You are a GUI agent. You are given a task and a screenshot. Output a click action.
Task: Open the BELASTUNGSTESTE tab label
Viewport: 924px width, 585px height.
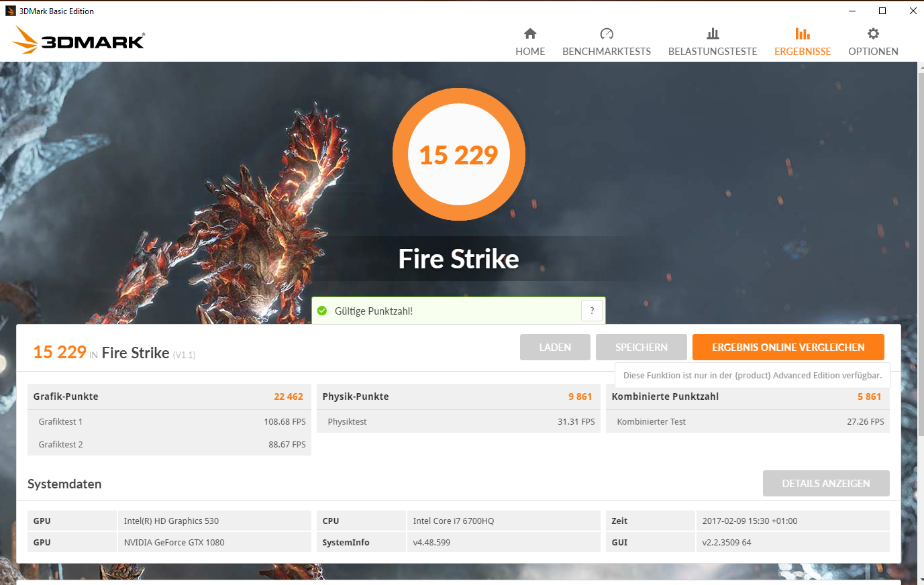[x=713, y=52]
